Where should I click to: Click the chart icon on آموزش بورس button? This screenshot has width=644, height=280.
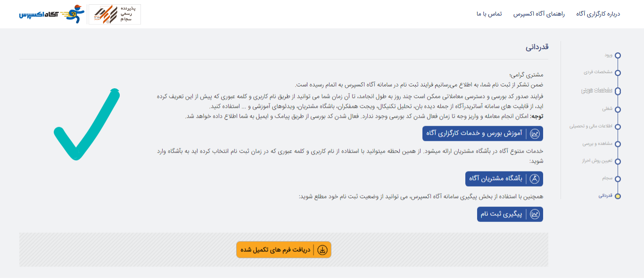coord(535,134)
